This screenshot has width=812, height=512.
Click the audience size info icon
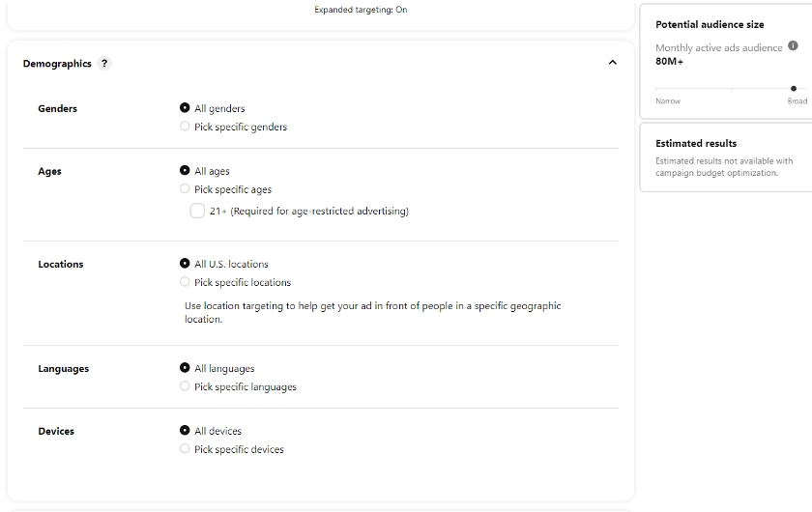pyautogui.click(x=793, y=45)
